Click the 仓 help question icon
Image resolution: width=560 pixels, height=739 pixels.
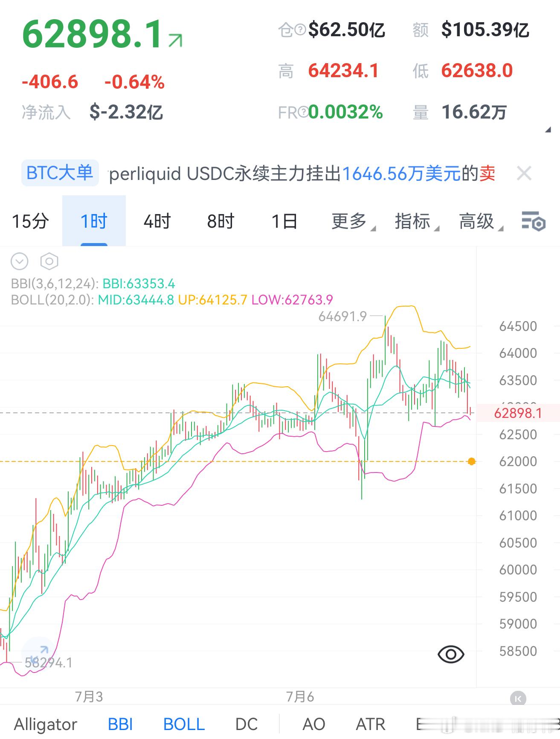click(300, 30)
